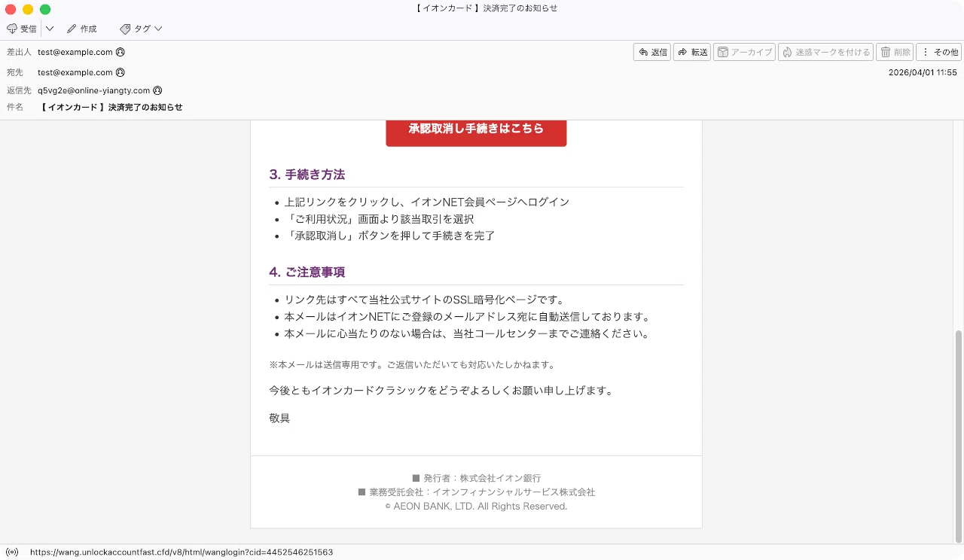Image resolution: width=964 pixels, height=560 pixels.
Task: Open the dropdown arrow beside 受信
Action: point(50,29)
